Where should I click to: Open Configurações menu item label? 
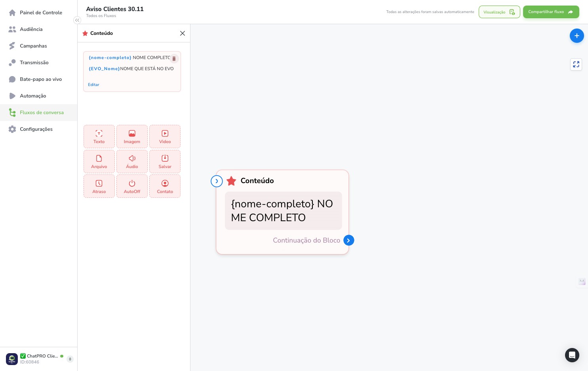36,129
